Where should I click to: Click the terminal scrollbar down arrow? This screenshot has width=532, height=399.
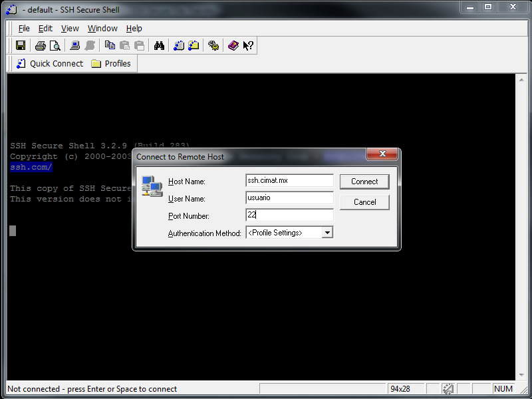pos(521,375)
